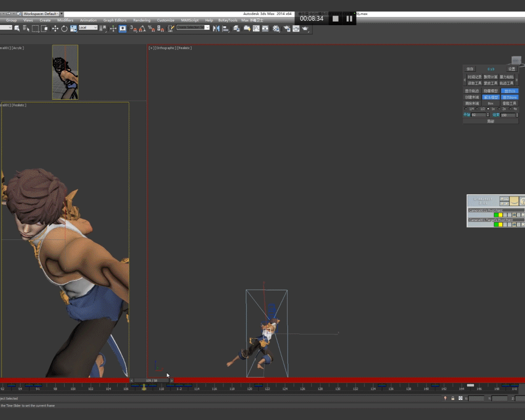Open the Group menu
Viewport: 525px width, 420px height.
point(11,20)
